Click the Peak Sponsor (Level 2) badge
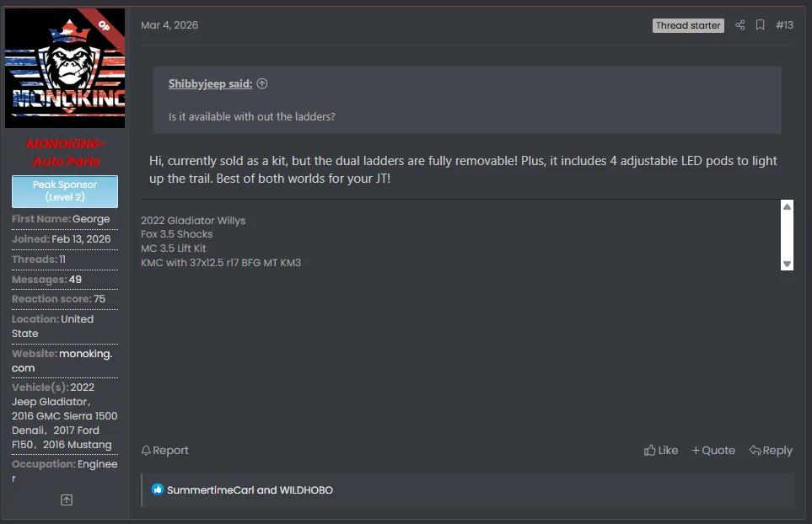Image resolution: width=812 pixels, height=524 pixels. pos(65,191)
